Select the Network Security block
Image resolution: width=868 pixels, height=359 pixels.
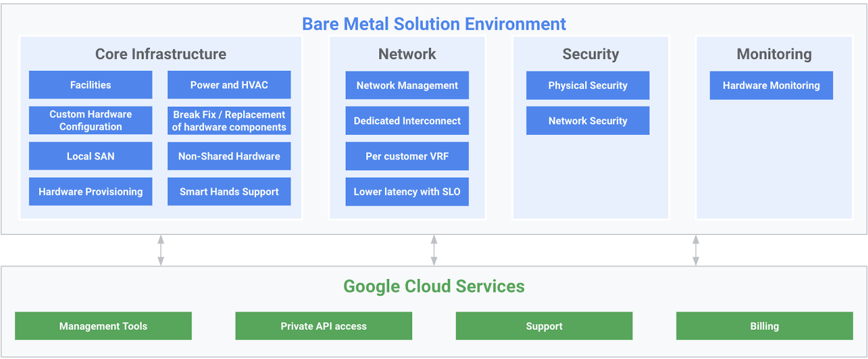[588, 120]
